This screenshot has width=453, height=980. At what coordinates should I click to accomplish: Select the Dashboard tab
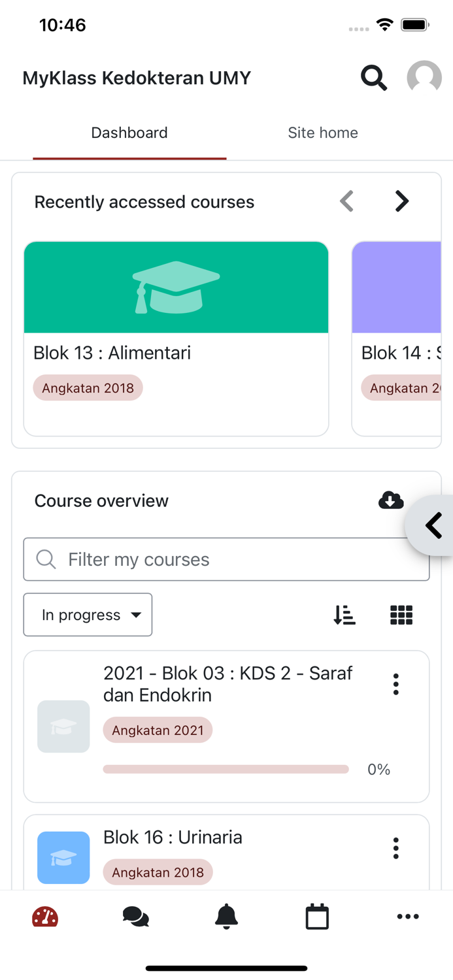[x=129, y=133]
